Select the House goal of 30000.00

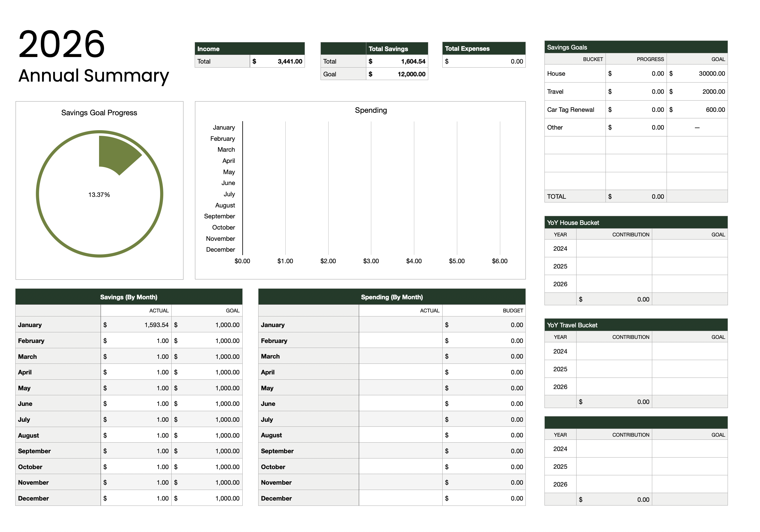point(697,74)
